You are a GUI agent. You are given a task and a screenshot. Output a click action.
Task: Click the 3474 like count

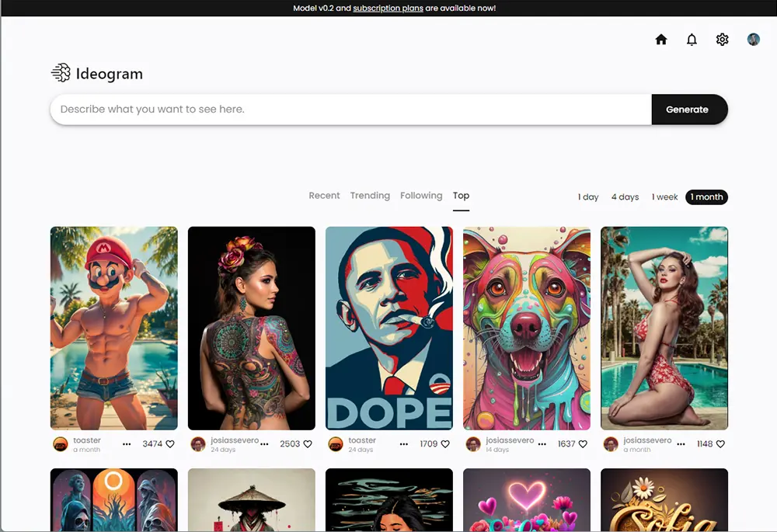pyautogui.click(x=152, y=443)
